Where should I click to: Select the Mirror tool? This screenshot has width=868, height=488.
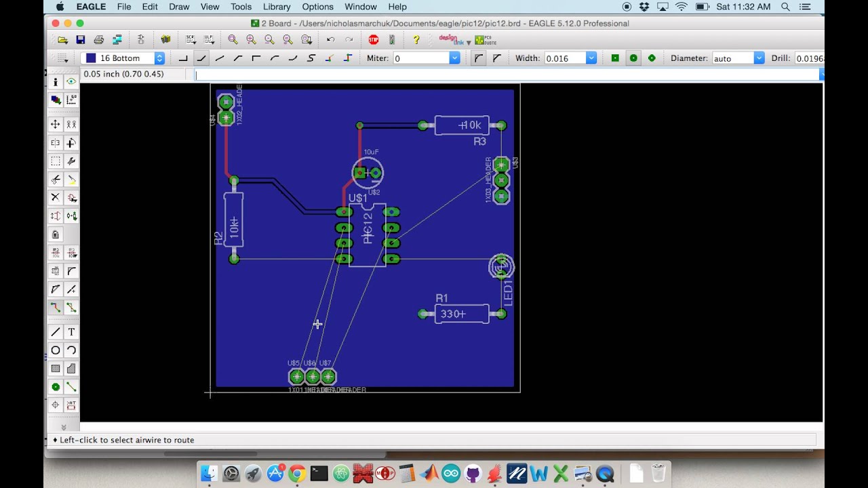pos(55,143)
